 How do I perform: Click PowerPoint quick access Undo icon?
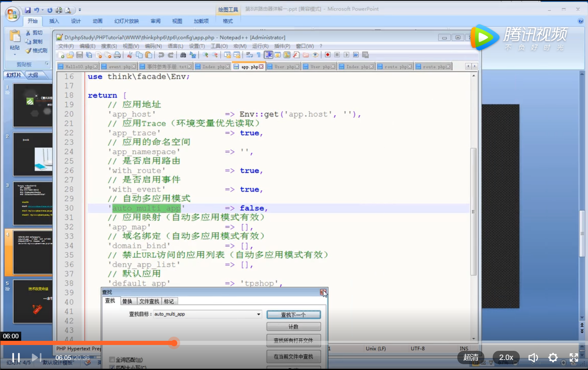[37, 10]
